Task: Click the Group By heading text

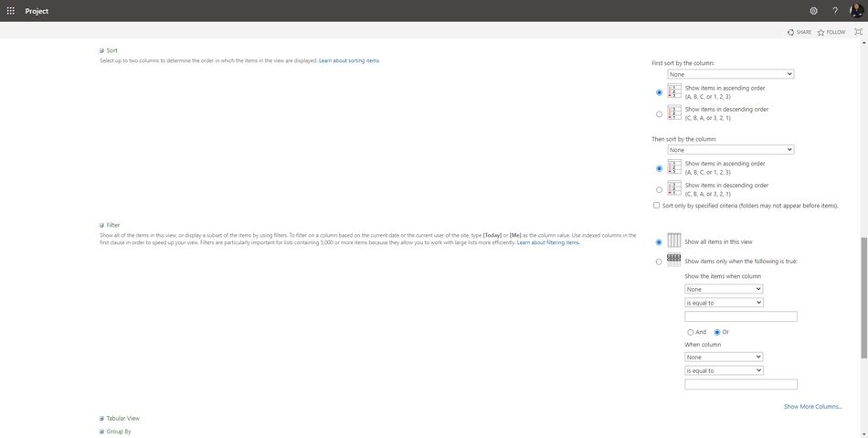Action: (119, 432)
